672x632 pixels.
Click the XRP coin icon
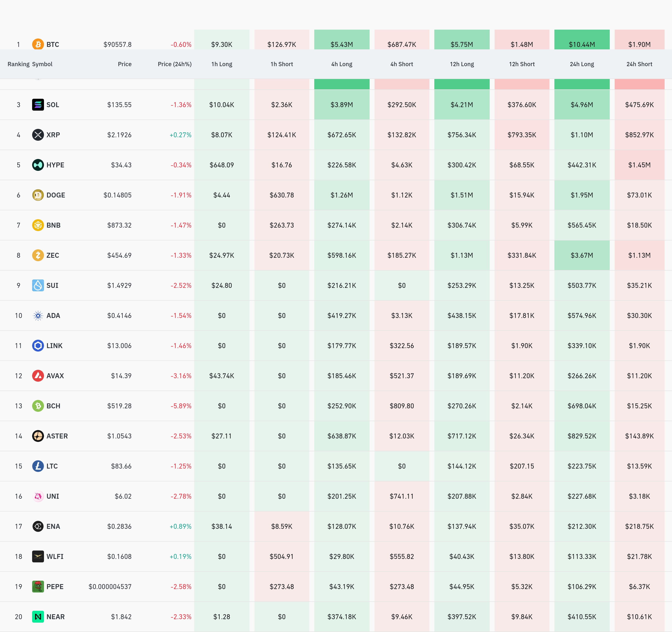[x=38, y=135]
